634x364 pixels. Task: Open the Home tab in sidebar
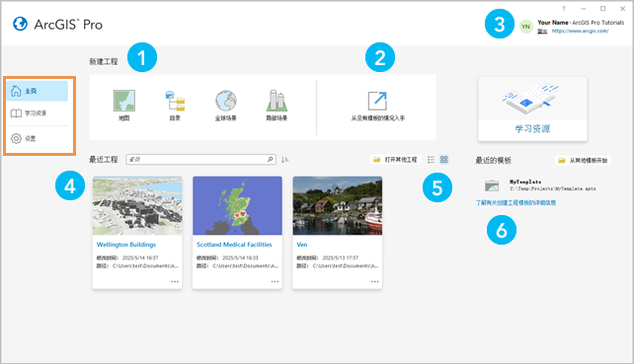(38, 91)
